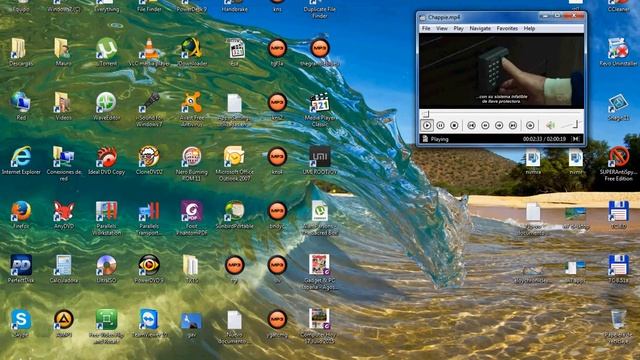This screenshot has width=640, height=360.
Task: Open the Navigate menu in the player
Action: [480, 28]
